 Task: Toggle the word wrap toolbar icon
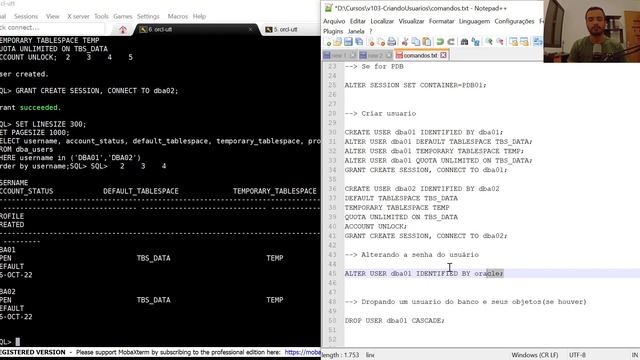coord(538,42)
